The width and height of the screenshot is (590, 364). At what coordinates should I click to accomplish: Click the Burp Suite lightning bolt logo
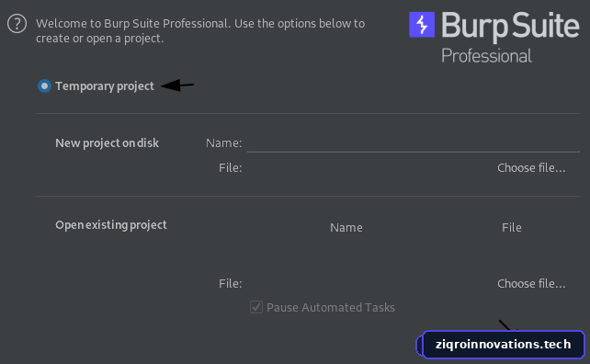(422, 25)
